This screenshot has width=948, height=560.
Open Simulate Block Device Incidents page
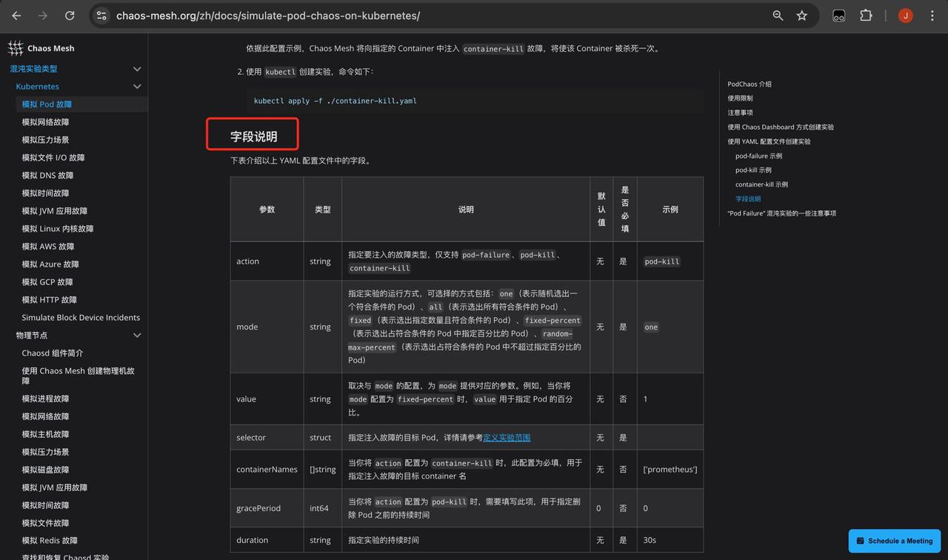pos(81,318)
